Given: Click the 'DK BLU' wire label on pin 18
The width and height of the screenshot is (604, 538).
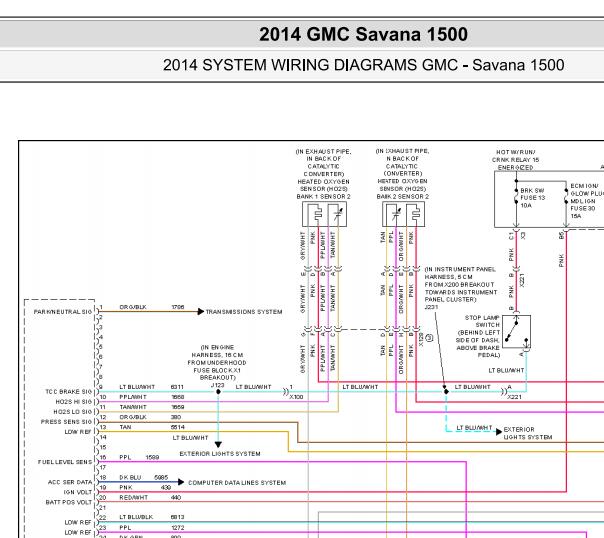Looking at the screenshot, I should pyautogui.click(x=130, y=478).
